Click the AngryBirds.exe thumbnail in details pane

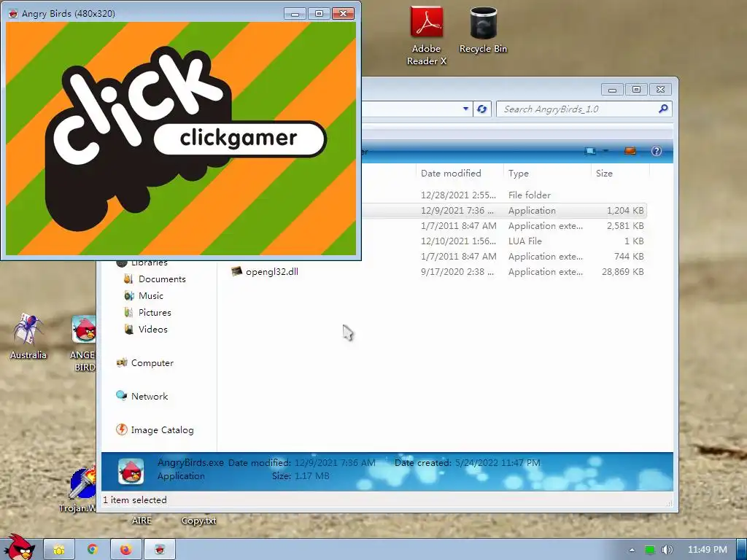coord(131,472)
